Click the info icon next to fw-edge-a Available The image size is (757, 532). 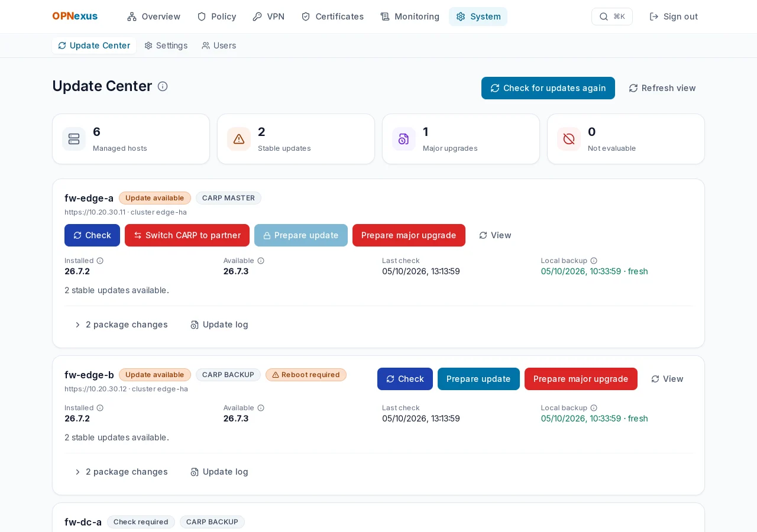(x=261, y=261)
